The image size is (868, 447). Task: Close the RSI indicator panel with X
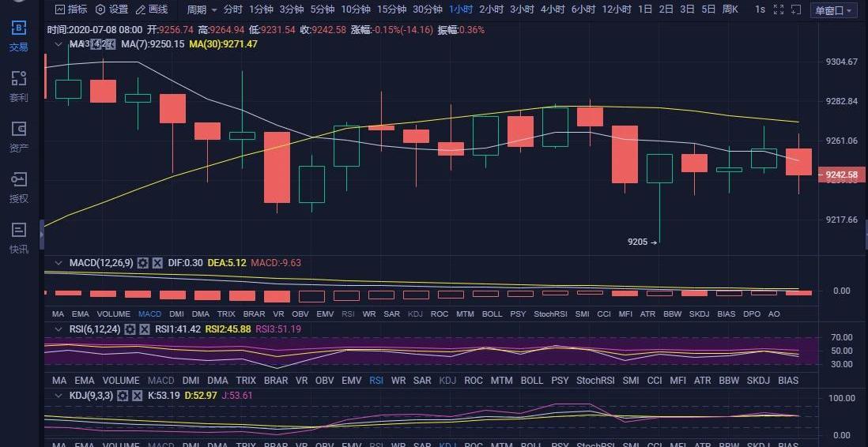click(x=145, y=329)
